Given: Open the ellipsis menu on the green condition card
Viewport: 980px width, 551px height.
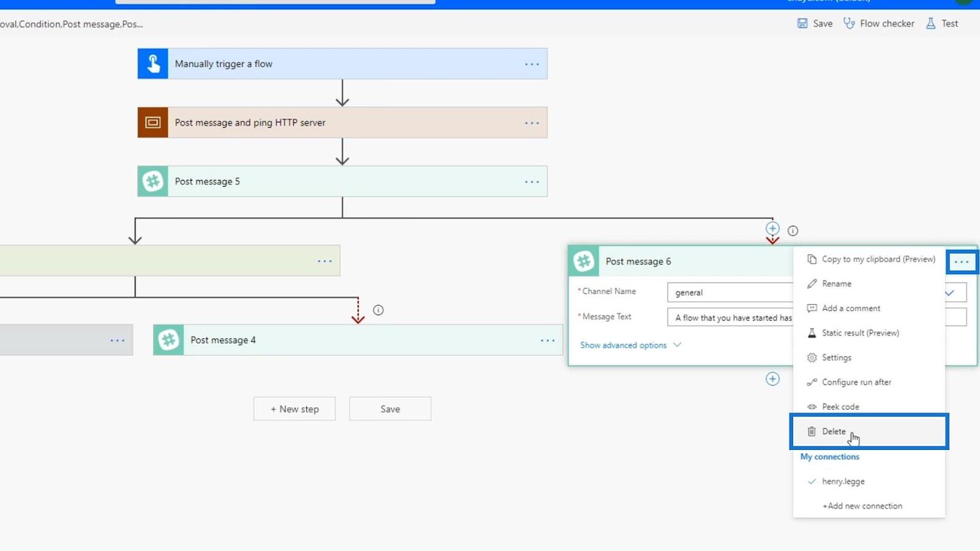Looking at the screenshot, I should [325, 261].
